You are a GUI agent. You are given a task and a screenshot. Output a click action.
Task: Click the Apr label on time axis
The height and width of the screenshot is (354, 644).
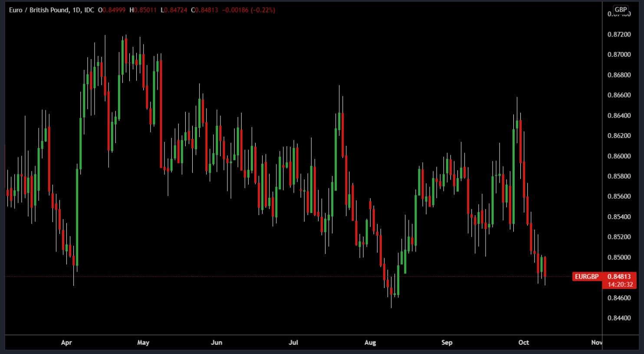[66, 342]
